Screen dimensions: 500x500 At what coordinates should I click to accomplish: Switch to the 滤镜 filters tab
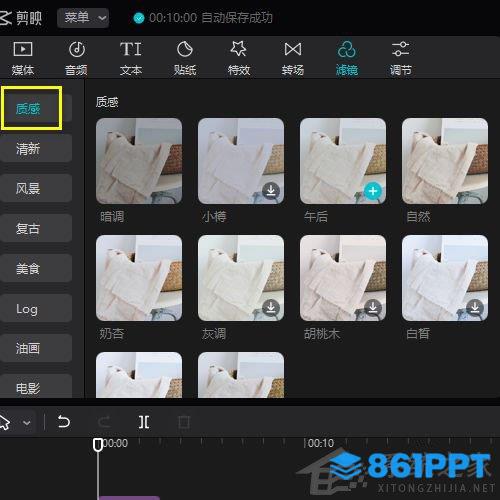click(x=347, y=58)
